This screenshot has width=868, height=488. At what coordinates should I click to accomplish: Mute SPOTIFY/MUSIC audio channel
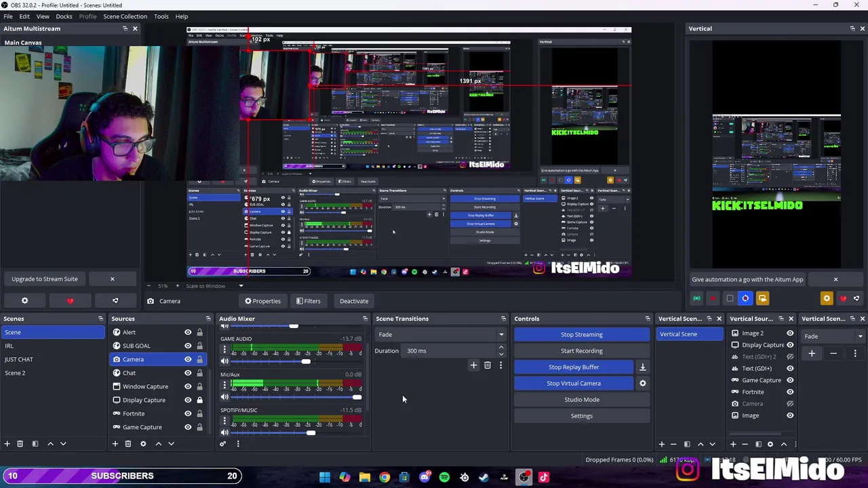[224, 433]
